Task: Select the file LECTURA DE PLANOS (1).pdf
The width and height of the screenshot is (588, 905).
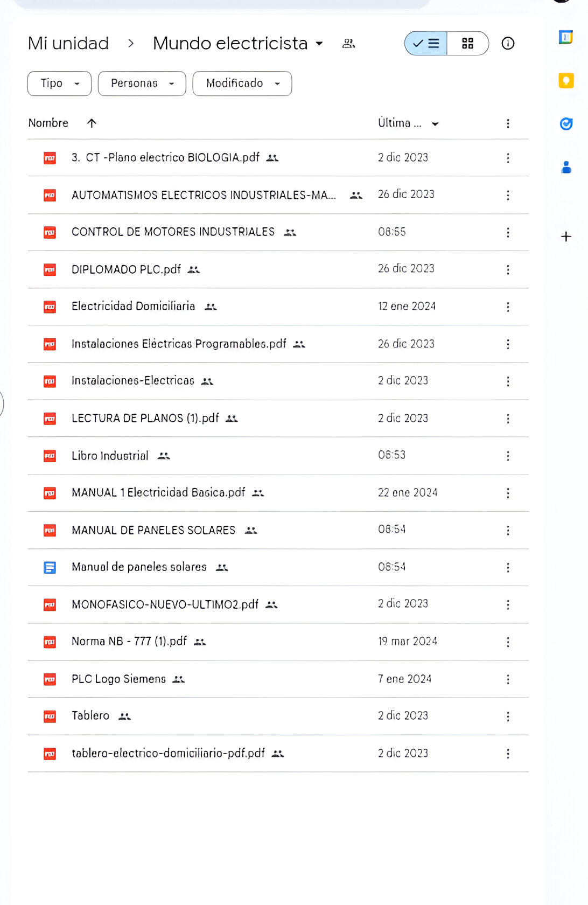Action: point(278,419)
